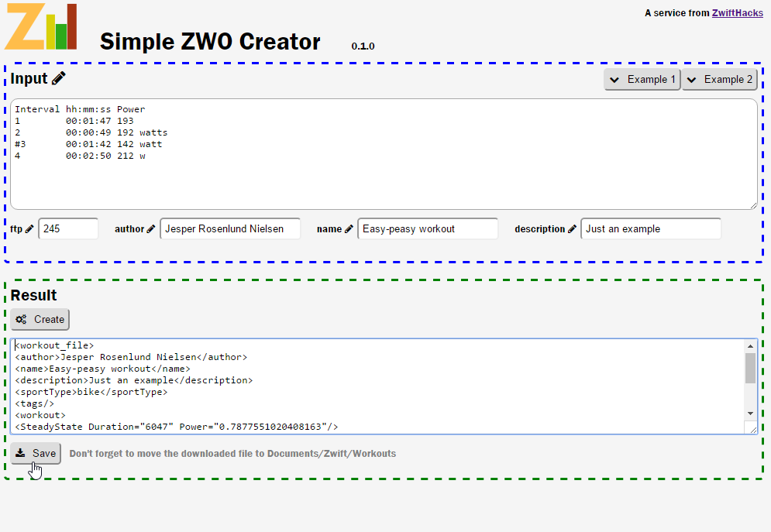Click the '00:02:50 212 w' interval row
771x532 pixels.
(80, 156)
